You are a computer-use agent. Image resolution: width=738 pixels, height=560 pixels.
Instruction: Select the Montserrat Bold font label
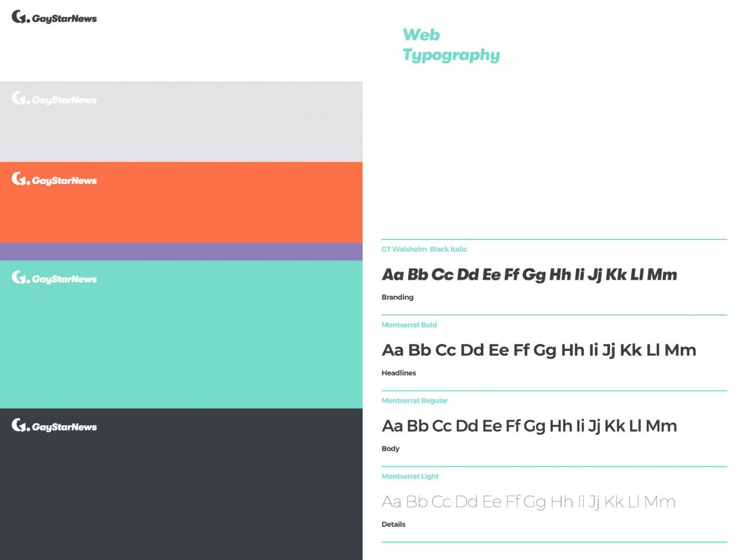click(409, 325)
